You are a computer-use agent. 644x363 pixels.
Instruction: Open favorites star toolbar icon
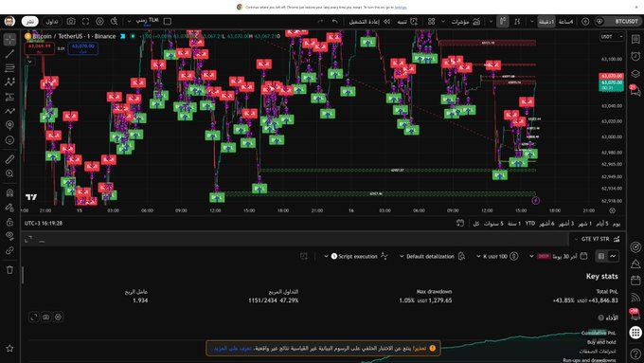point(9,348)
